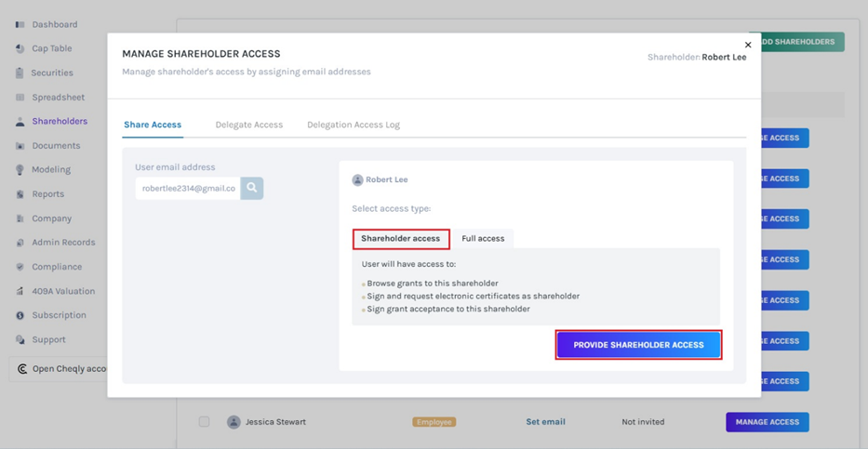The width and height of the screenshot is (868, 449).
Task: Open Dashboard in the sidebar
Action: 54,24
